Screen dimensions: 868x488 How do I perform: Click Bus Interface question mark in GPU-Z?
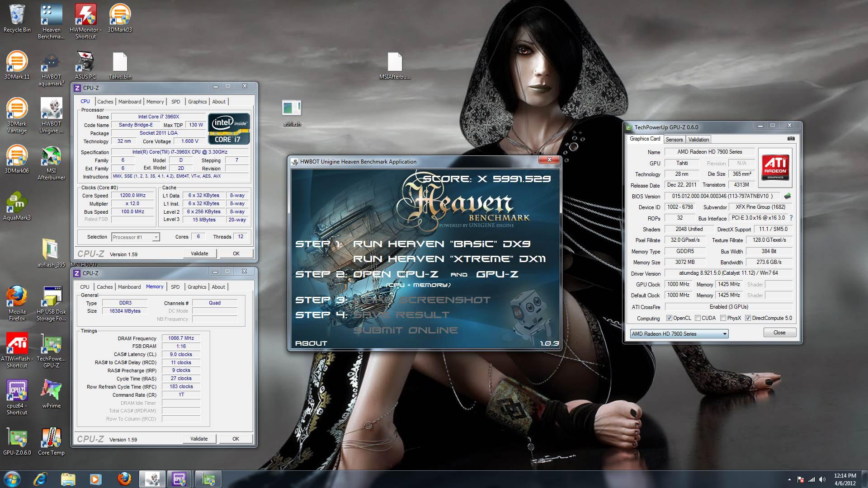pyautogui.click(x=791, y=218)
